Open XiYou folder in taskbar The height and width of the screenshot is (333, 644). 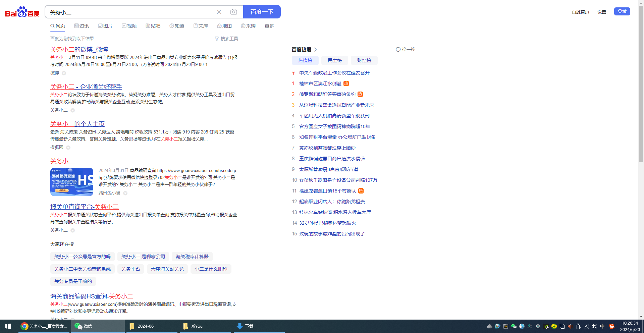coord(205,326)
